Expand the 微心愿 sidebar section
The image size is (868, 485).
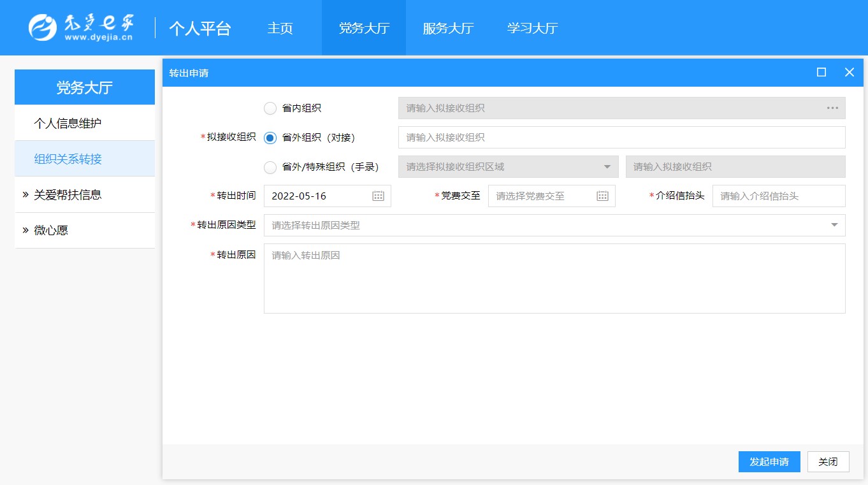(x=50, y=231)
